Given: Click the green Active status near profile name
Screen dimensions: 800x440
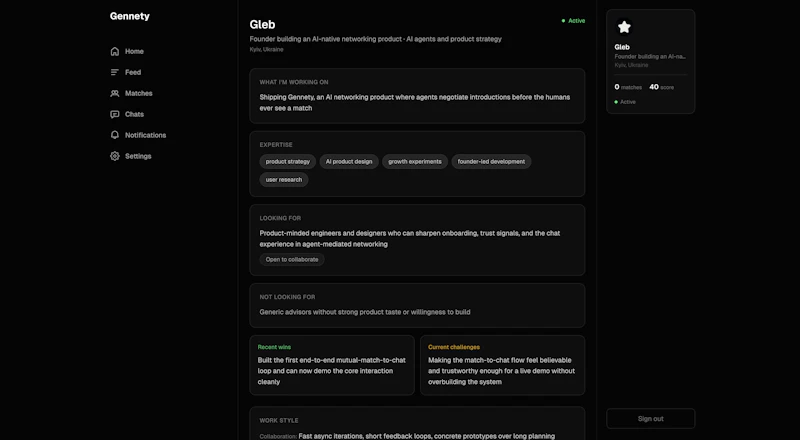Looking at the screenshot, I should [573, 21].
